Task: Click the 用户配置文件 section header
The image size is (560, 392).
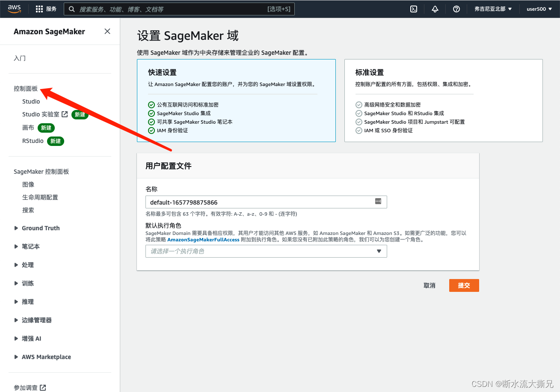Action: point(169,166)
